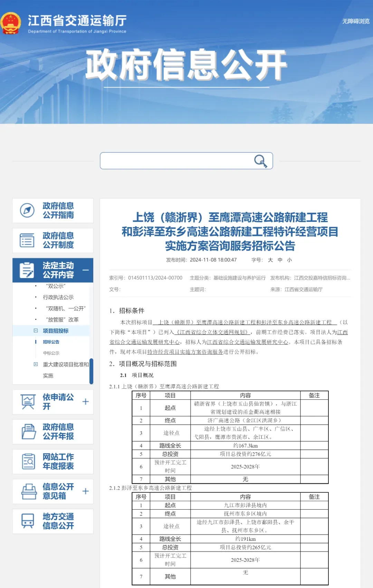Open 招标公告 sub-item
The image size is (373, 588).
pyautogui.click(x=51, y=342)
